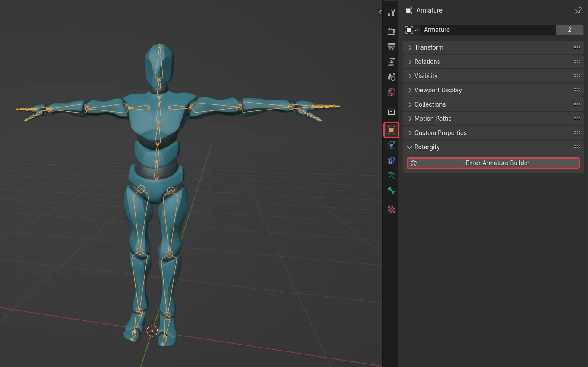
Task: Expand the Transform panel
Action: [429, 47]
